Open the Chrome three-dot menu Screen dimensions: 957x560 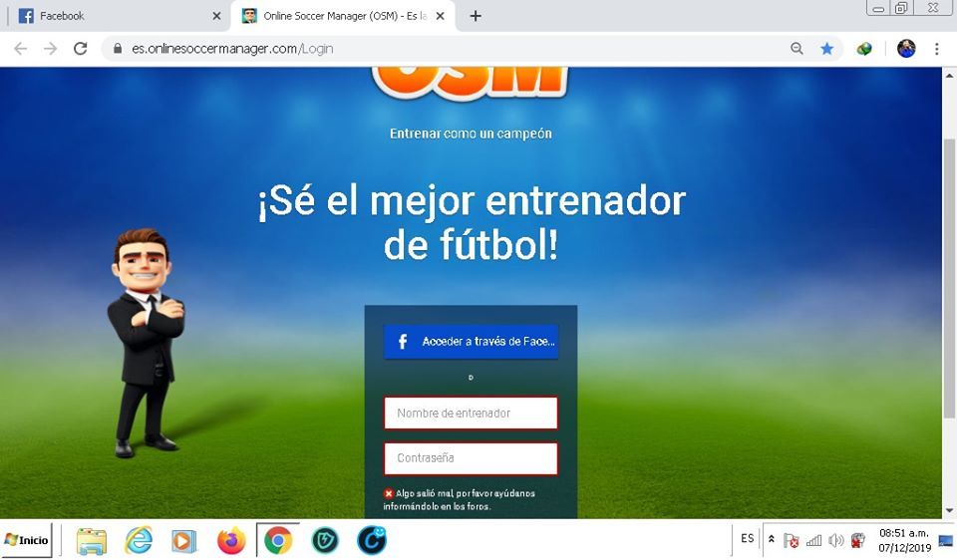(936, 48)
